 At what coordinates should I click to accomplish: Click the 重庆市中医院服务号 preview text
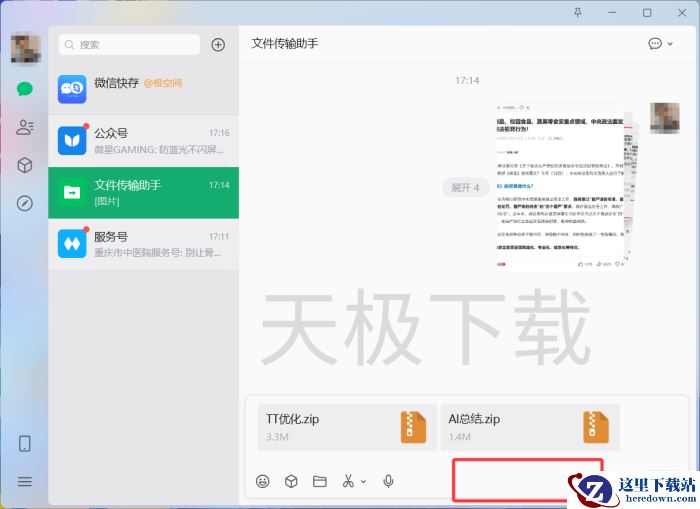[x=157, y=253]
